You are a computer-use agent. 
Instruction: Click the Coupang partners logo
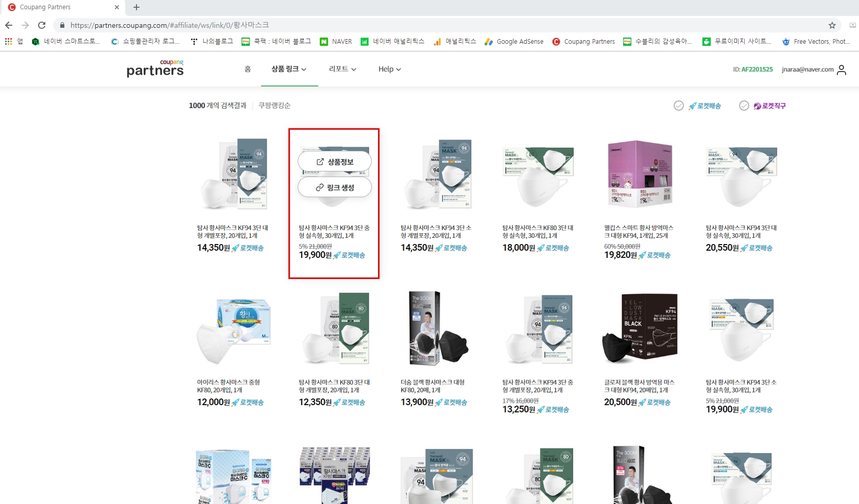pyautogui.click(x=155, y=68)
